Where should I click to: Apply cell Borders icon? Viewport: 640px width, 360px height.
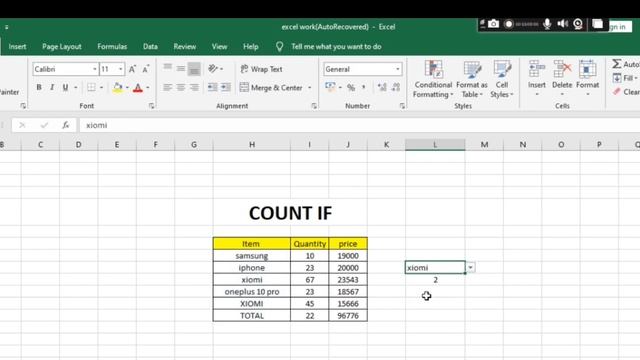pos(91,87)
